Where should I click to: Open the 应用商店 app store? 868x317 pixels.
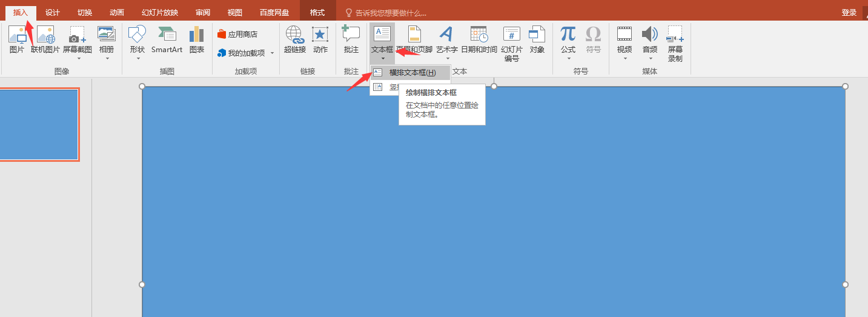click(237, 35)
